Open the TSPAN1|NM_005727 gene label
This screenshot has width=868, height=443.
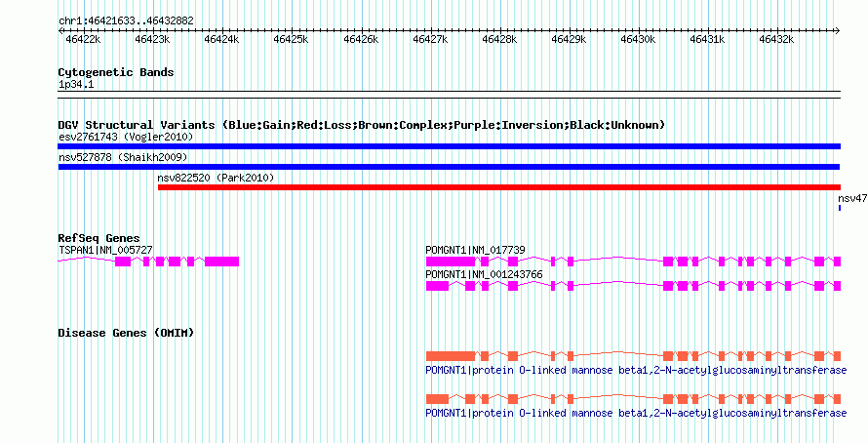(x=105, y=251)
